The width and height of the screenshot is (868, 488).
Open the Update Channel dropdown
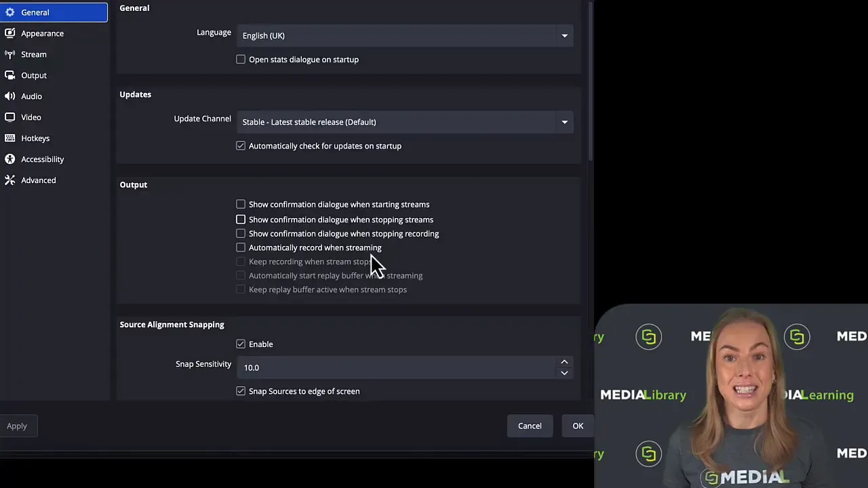point(405,122)
